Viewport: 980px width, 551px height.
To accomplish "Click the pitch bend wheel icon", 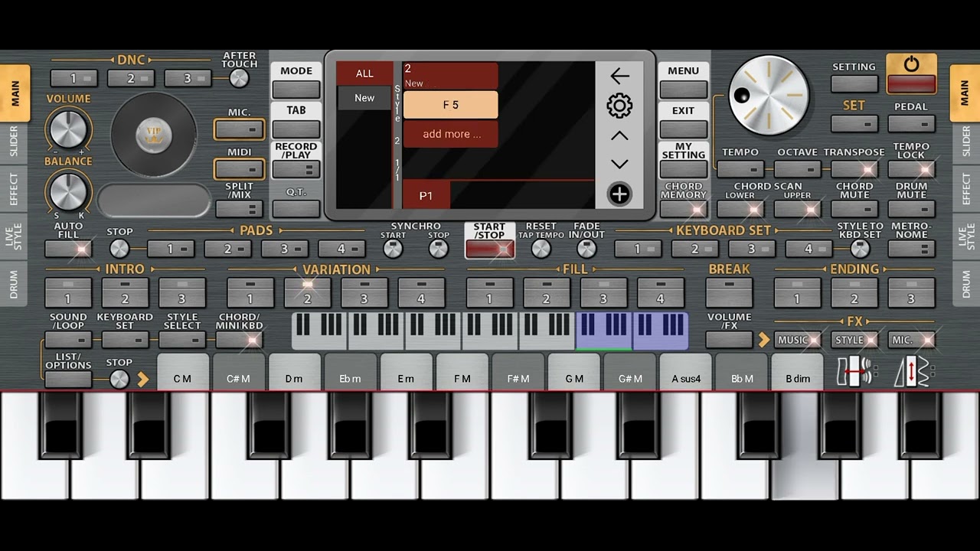I will (x=857, y=372).
